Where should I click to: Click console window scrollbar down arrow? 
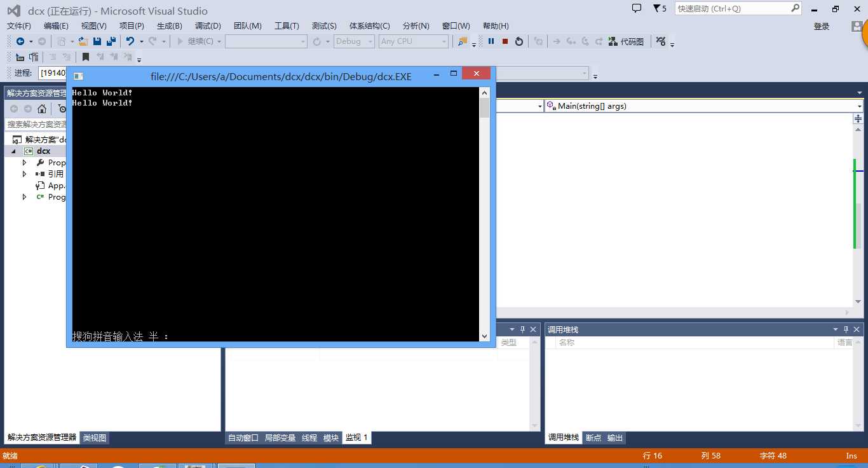point(485,336)
